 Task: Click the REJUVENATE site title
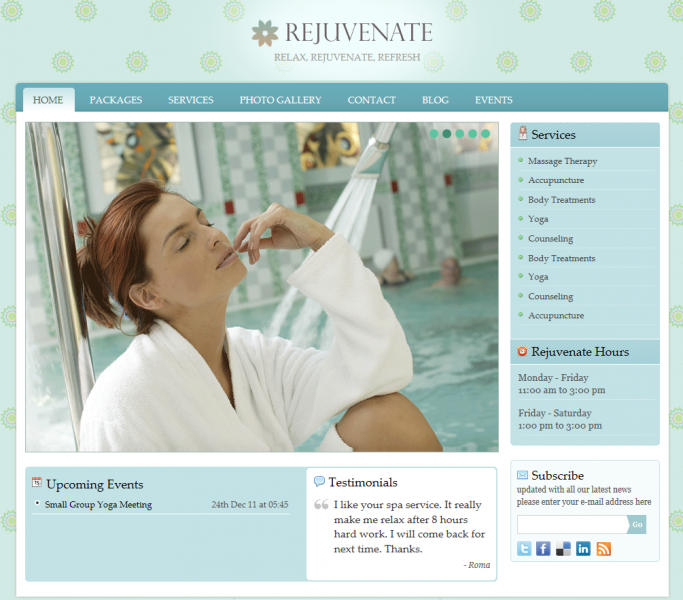(x=359, y=33)
